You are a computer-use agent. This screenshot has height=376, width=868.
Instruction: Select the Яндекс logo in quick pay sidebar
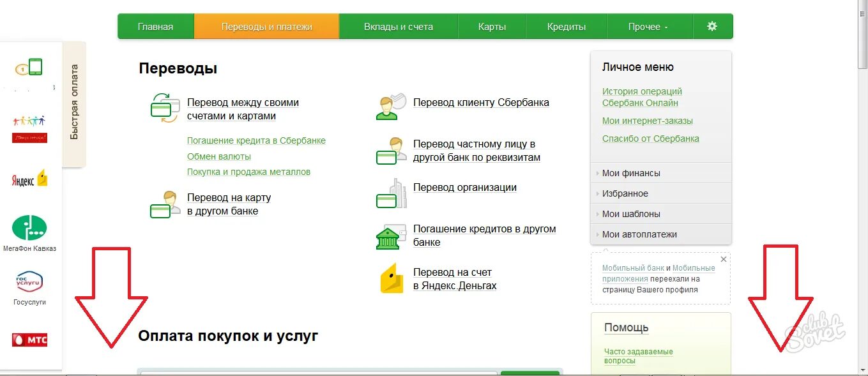[x=29, y=179]
